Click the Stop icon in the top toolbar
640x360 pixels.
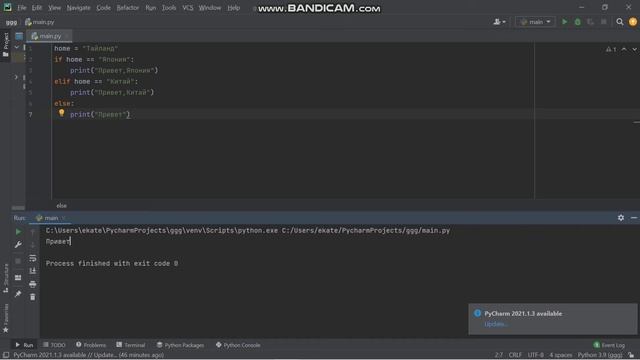click(x=604, y=22)
